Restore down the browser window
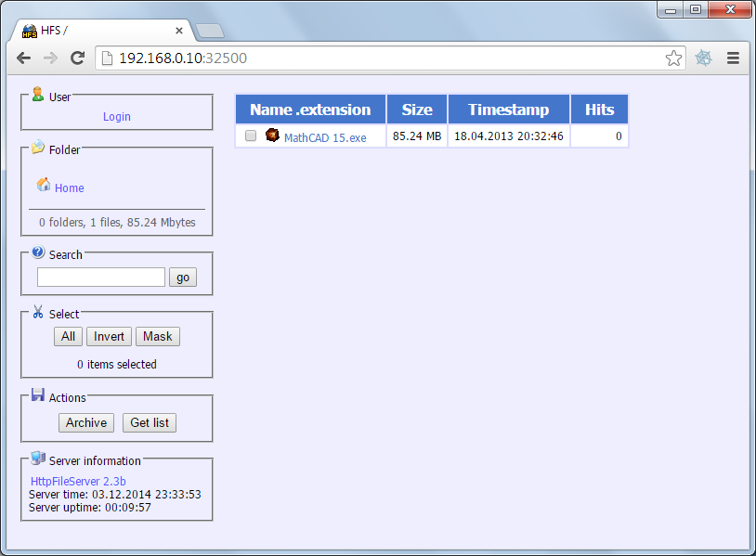Image resolution: width=756 pixels, height=556 pixels. pos(696,9)
